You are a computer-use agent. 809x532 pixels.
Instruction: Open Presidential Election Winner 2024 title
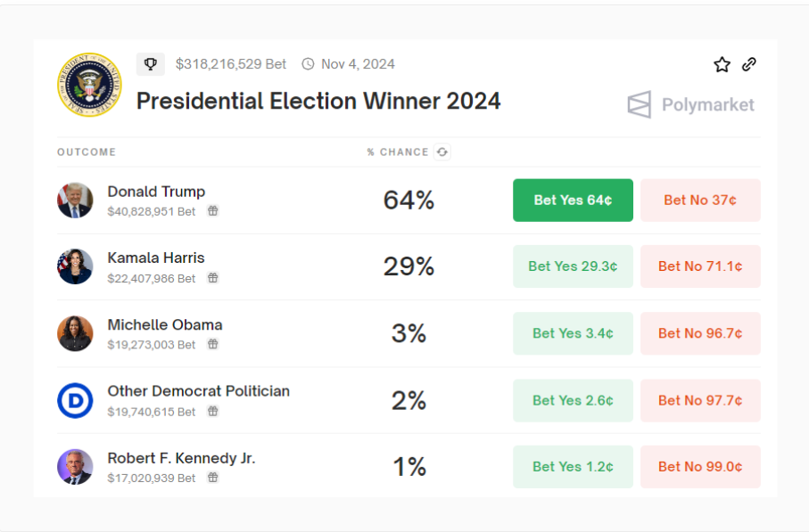pos(318,101)
